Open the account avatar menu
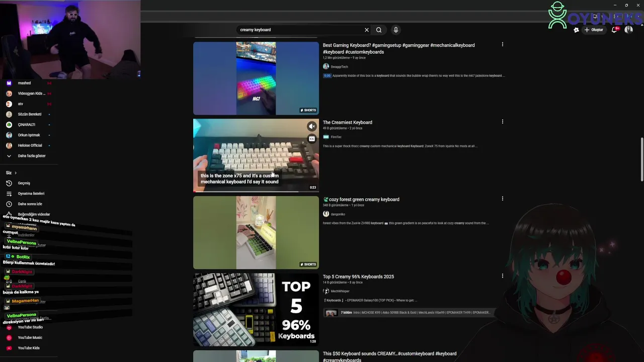The image size is (644, 362). tap(628, 30)
